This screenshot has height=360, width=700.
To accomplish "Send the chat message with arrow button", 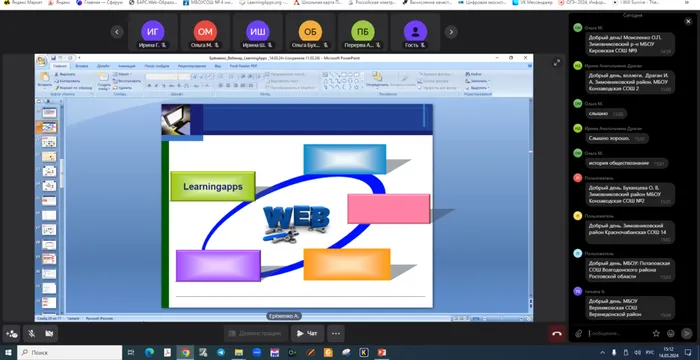I will (x=686, y=334).
